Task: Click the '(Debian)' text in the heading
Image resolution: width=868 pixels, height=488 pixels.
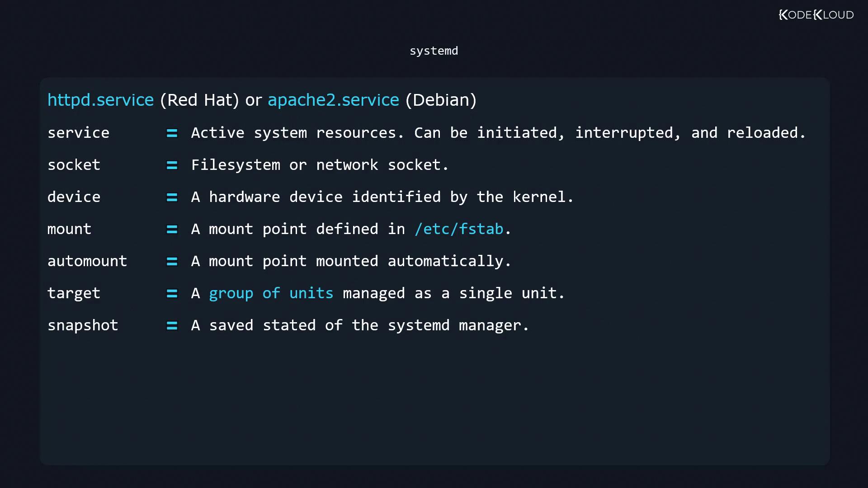Action: point(441,100)
